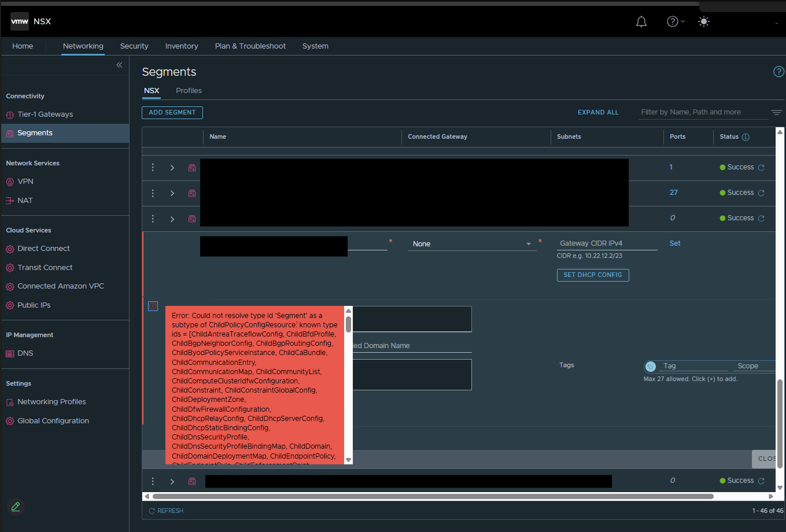Open Tier-1 Gateways in the sidebar

coord(45,114)
